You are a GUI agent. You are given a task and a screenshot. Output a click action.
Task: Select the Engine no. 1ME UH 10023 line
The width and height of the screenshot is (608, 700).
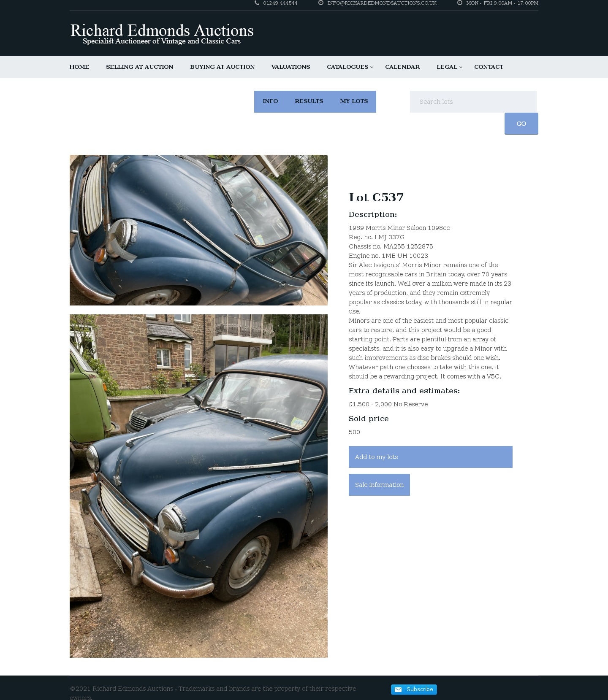coord(388,256)
